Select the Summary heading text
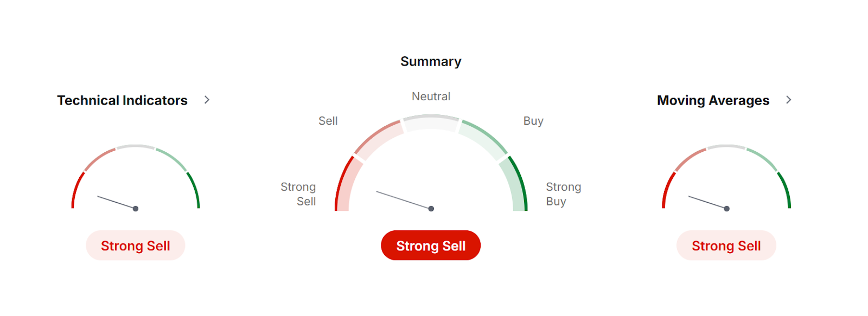868x316 pixels. coord(431,61)
